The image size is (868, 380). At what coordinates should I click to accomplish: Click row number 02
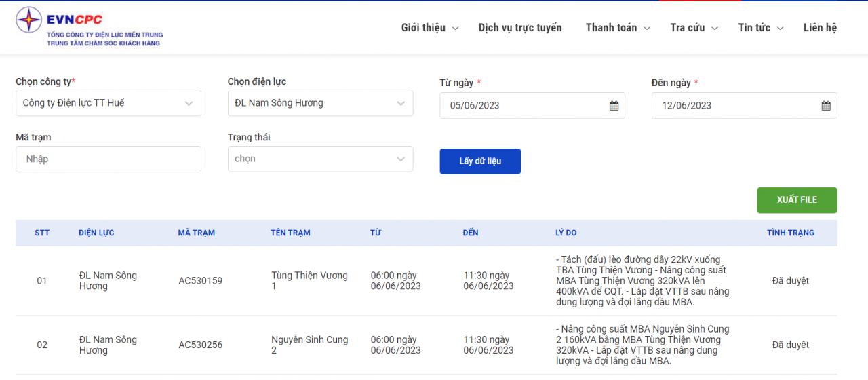tap(42, 345)
